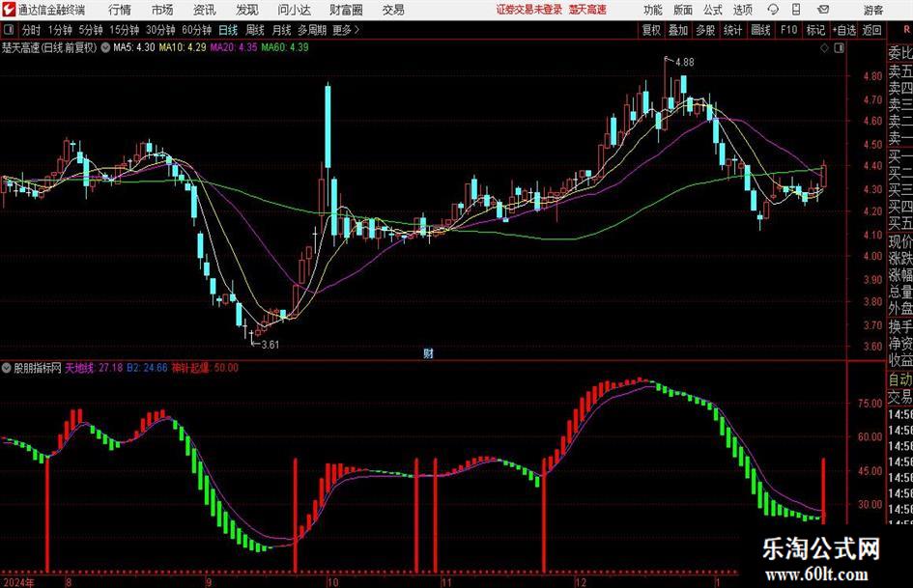Open the 问小达 menu
Screen dimensions: 913x588
click(294, 10)
